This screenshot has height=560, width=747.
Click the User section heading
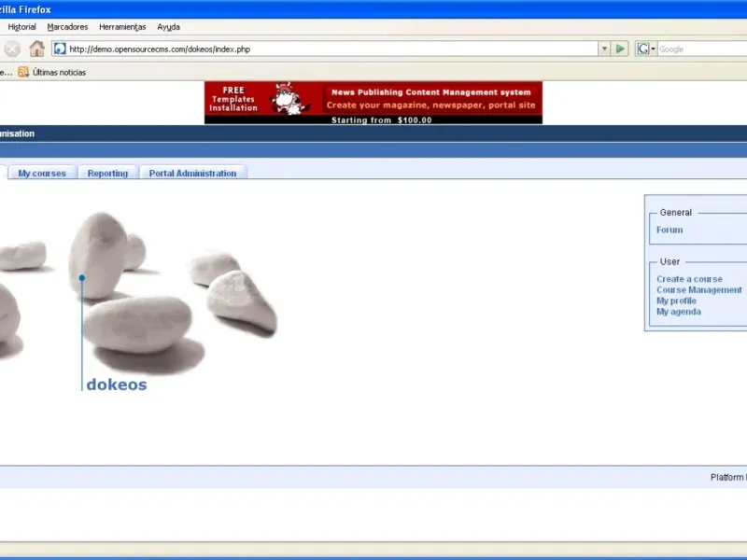tap(669, 261)
